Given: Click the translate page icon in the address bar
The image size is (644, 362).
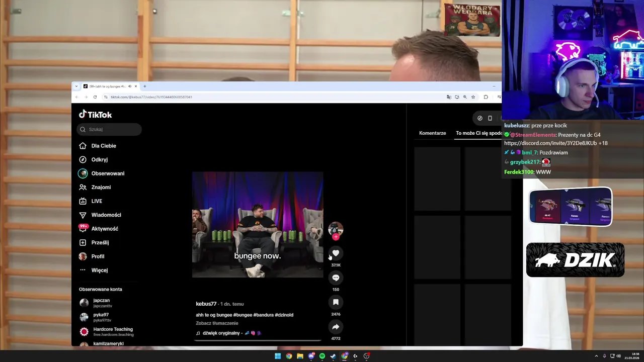Looking at the screenshot, I should click(449, 97).
